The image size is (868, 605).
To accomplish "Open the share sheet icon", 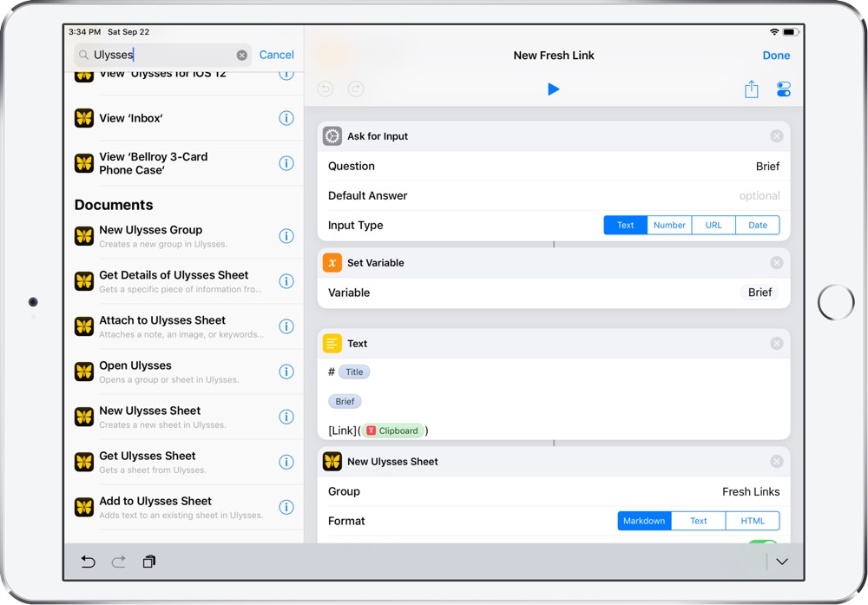I will [751, 89].
